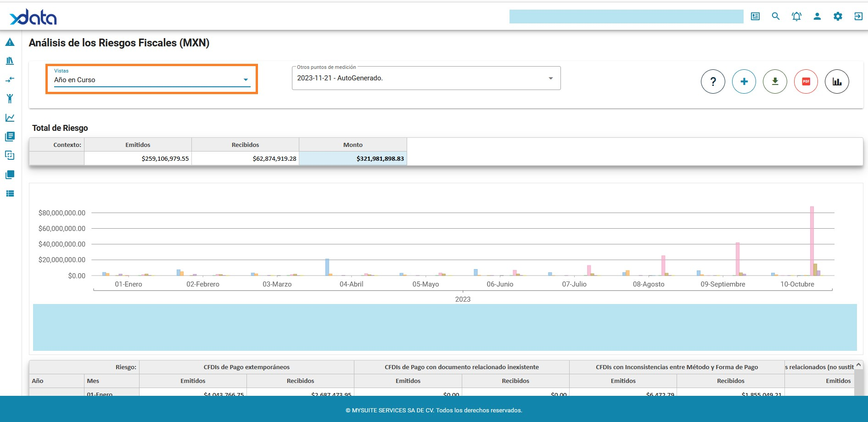
Task: Click the Recibidos header in Total de Riesgo
Action: coord(245,145)
